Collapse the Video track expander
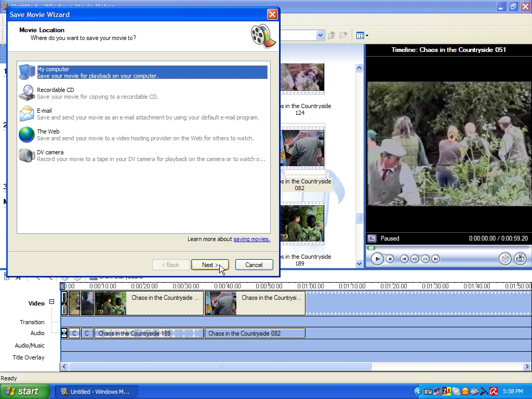This screenshot has height=399, width=532. click(51, 302)
